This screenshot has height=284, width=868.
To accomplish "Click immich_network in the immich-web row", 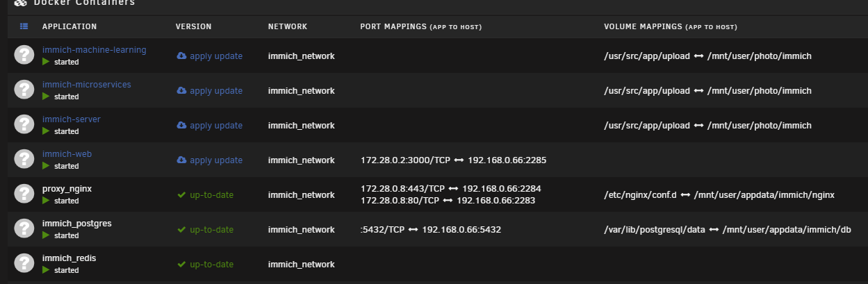I will [x=301, y=160].
